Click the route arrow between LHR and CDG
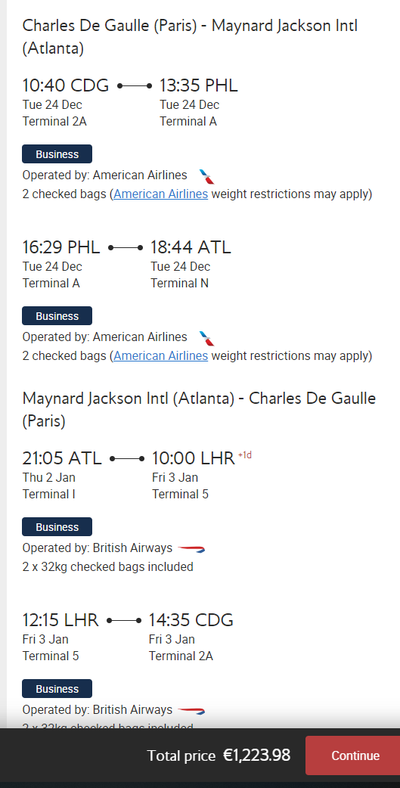This screenshot has height=788, width=400. (x=124, y=621)
